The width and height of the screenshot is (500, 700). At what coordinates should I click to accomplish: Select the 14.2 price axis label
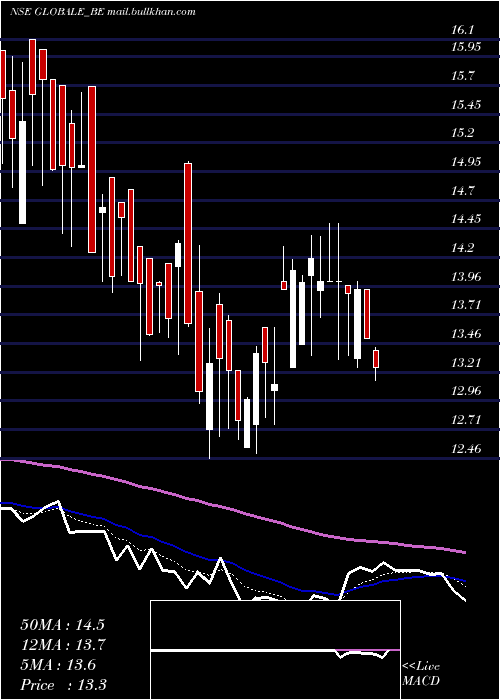[462, 248]
